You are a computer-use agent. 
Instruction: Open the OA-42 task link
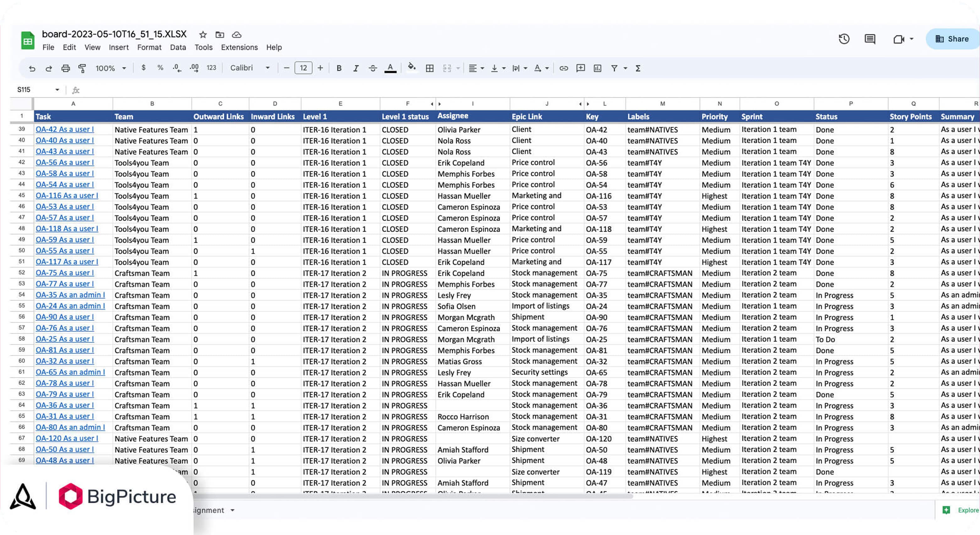pyautogui.click(x=65, y=129)
